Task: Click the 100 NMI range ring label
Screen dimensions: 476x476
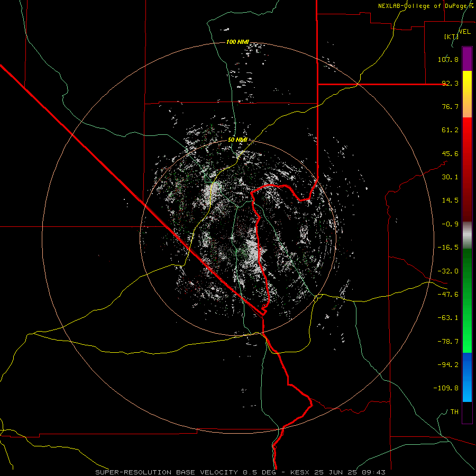Action: pyautogui.click(x=237, y=42)
